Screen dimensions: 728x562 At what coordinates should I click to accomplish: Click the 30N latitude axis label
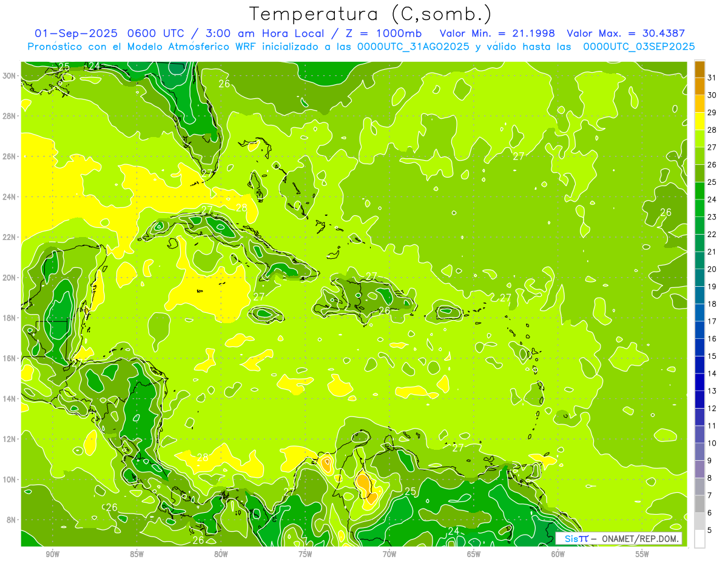pos(10,76)
